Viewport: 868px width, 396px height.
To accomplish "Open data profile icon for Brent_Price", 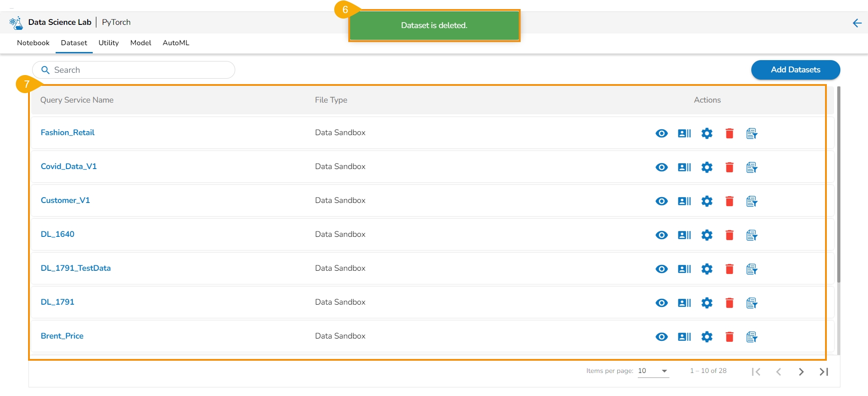I will [684, 337].
